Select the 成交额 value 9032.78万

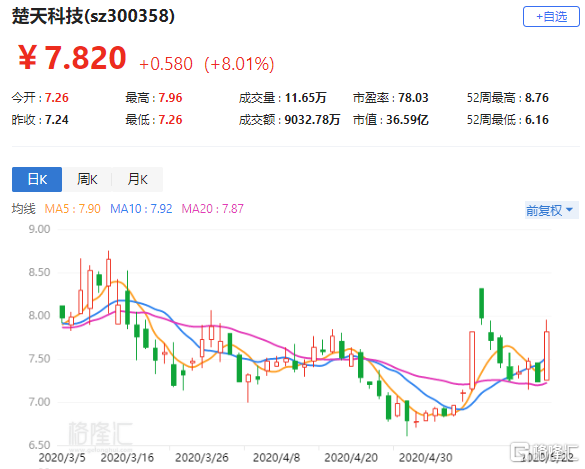[x=312, y=120]
